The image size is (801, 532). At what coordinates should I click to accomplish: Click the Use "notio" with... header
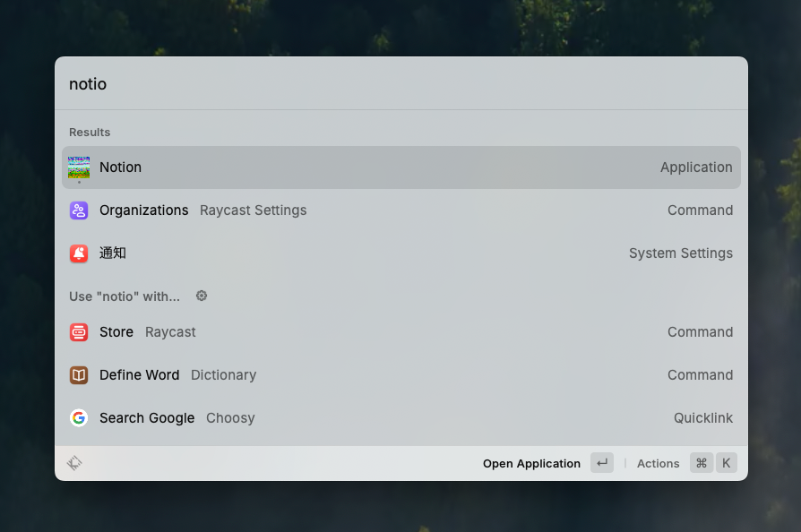tap(125, 296)
